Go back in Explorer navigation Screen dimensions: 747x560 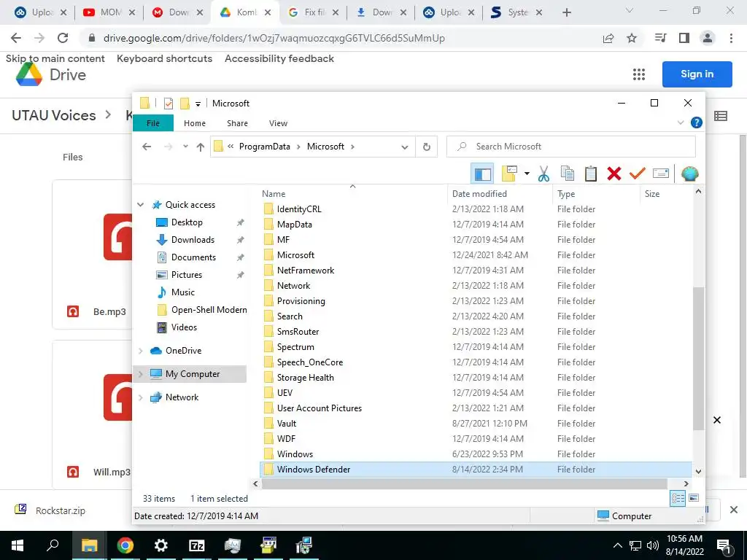pos(147,147)
